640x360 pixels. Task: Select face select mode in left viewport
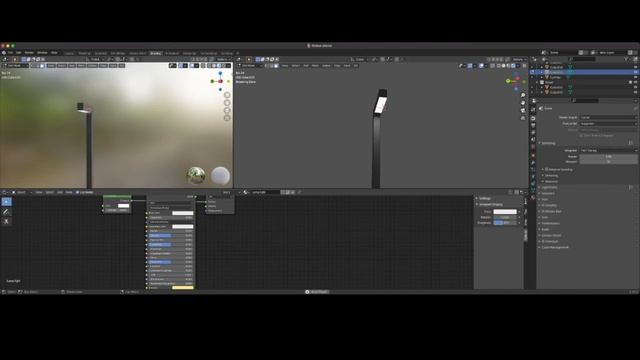point(42,65)
